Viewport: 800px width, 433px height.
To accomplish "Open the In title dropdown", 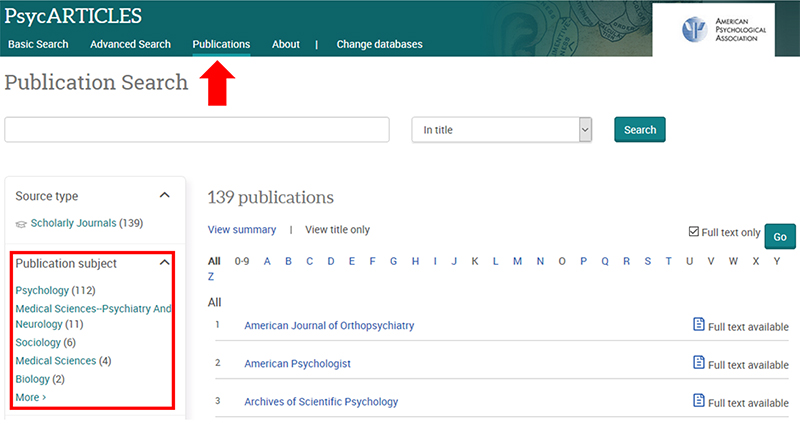I will click(502, 130).
